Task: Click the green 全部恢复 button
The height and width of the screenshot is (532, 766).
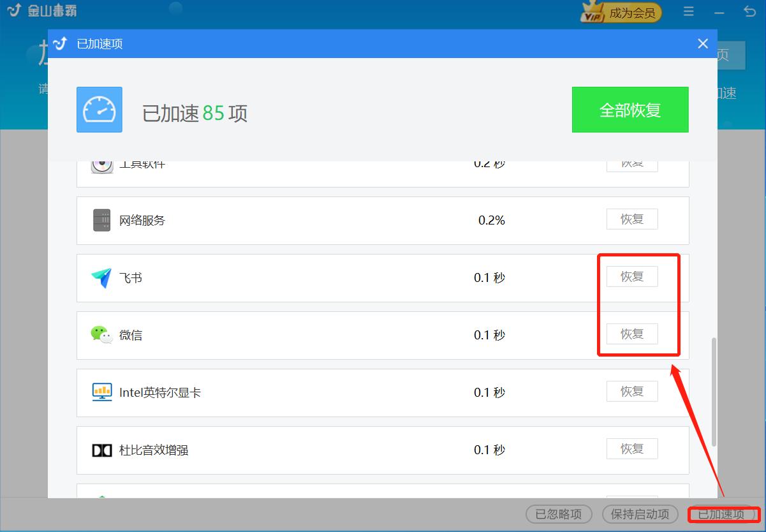Action: click(x=630, y=109)
